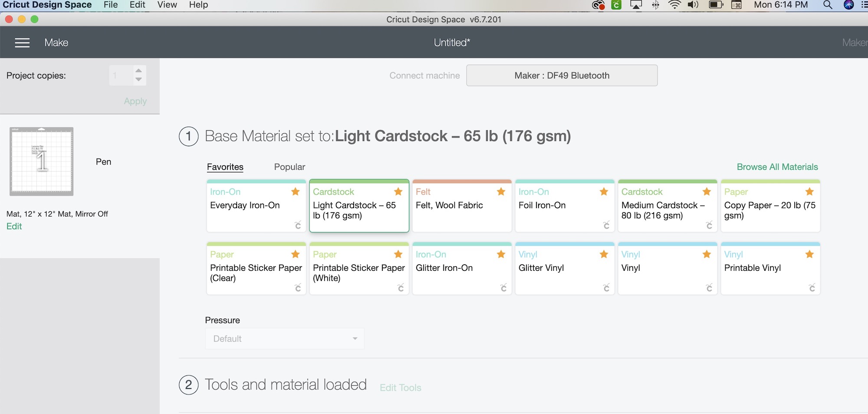Click Edit link under mat preview

click(14, 226)
